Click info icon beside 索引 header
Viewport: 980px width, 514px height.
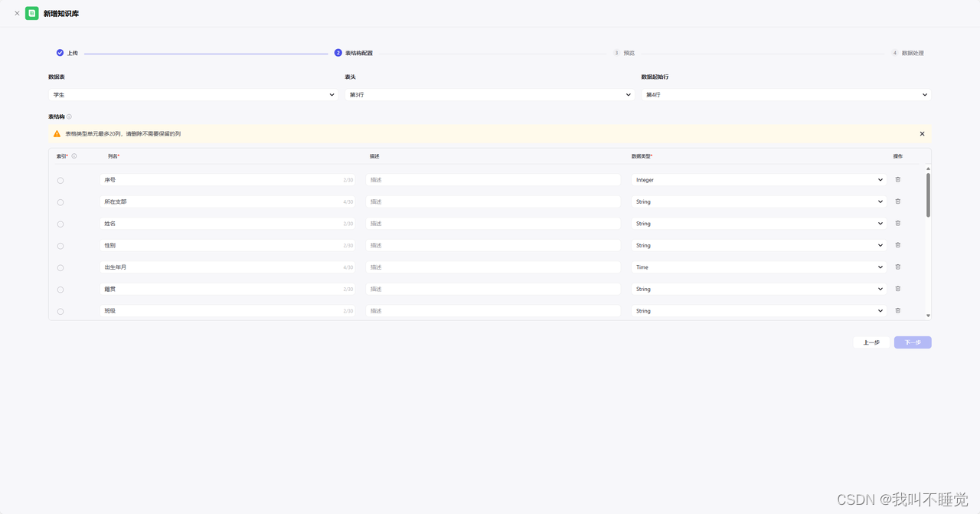click(x=74, y=156)
